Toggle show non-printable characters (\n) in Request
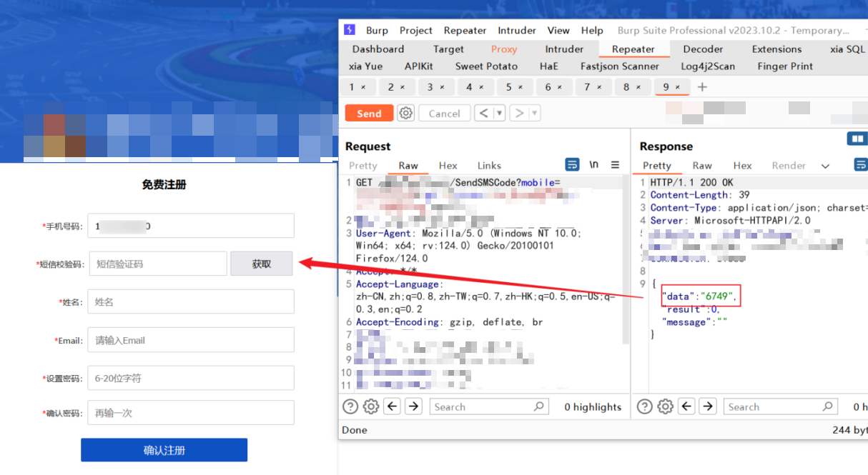The width and height of the screenshot is (868, 475). coord(593,165)
